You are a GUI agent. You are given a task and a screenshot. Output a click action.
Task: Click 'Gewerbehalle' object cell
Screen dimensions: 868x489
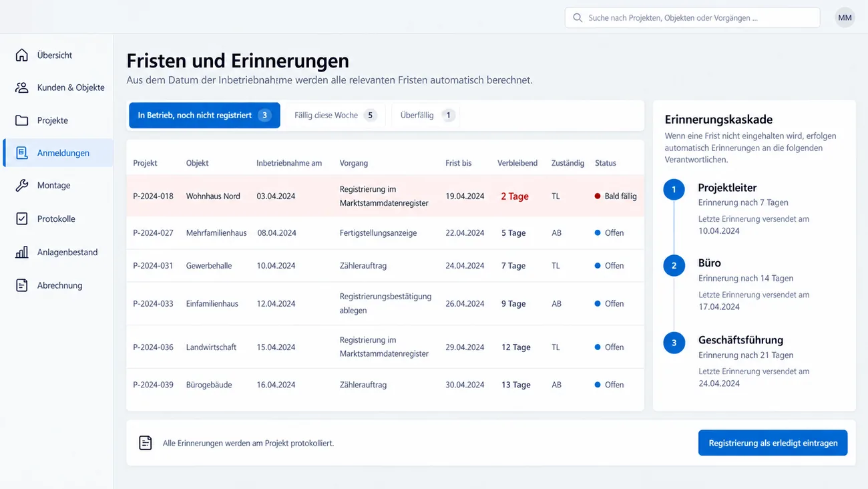[x=209, y=265]
